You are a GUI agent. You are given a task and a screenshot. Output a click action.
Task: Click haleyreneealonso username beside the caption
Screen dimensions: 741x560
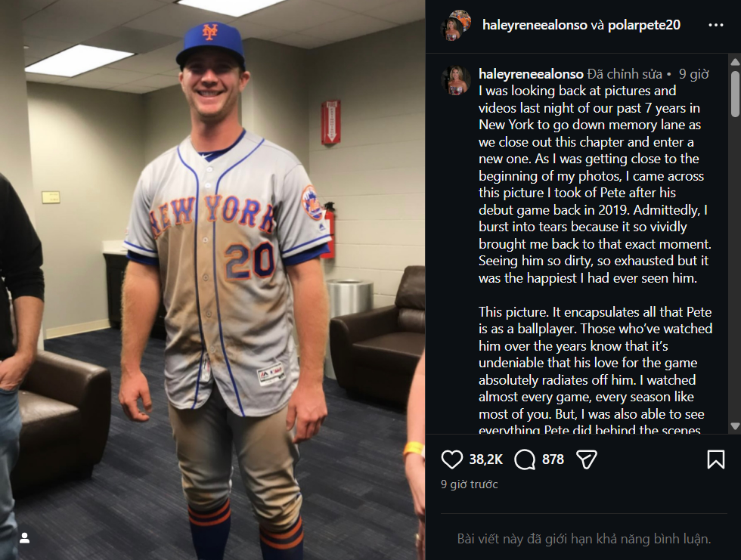(531, 74)
